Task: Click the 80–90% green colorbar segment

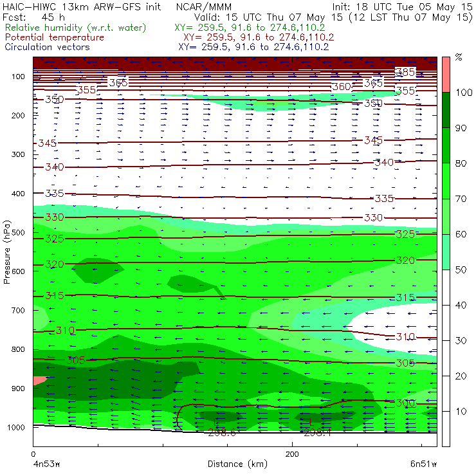Action: (x=446, y=145)
